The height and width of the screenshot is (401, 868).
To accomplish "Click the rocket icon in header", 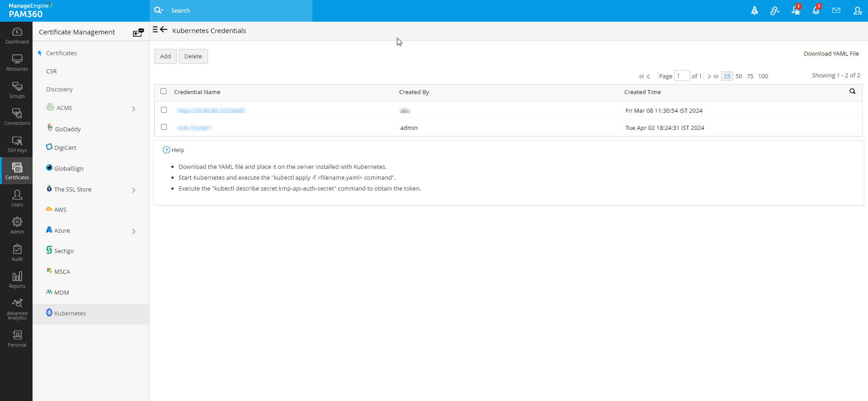I will [x=755, y=11].
